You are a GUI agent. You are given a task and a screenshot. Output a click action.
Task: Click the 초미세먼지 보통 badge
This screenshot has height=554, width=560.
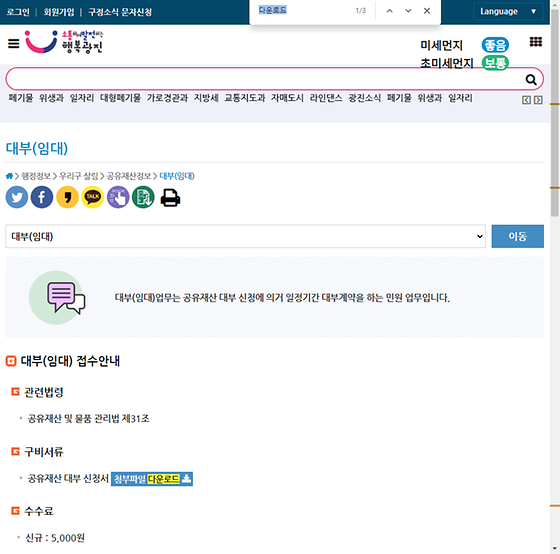coord(495,63)
